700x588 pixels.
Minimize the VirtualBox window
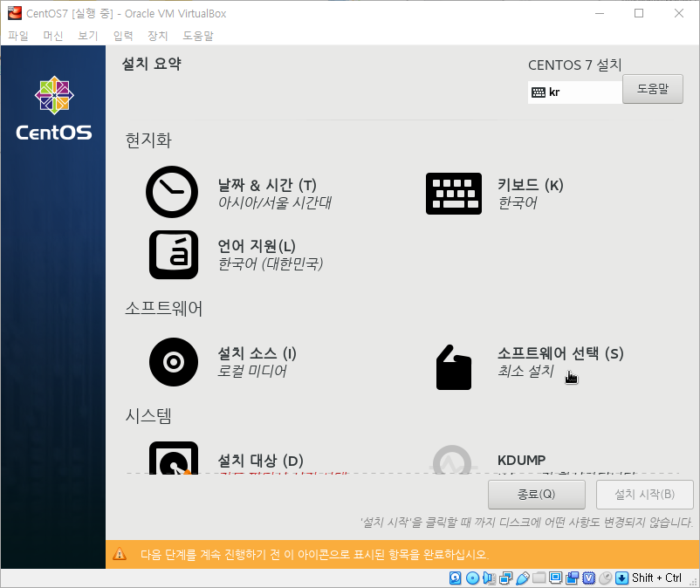tap(600, 13)
